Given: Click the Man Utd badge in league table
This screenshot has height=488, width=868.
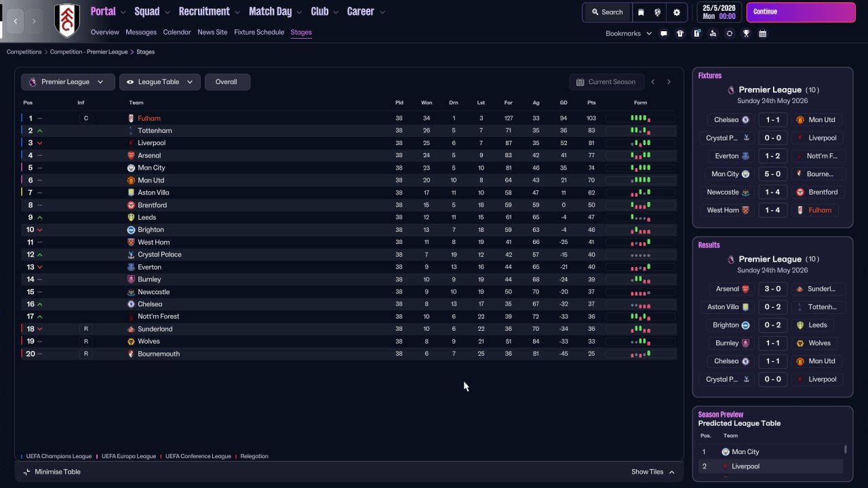Looking at the screenshot, I should point(132,180).
